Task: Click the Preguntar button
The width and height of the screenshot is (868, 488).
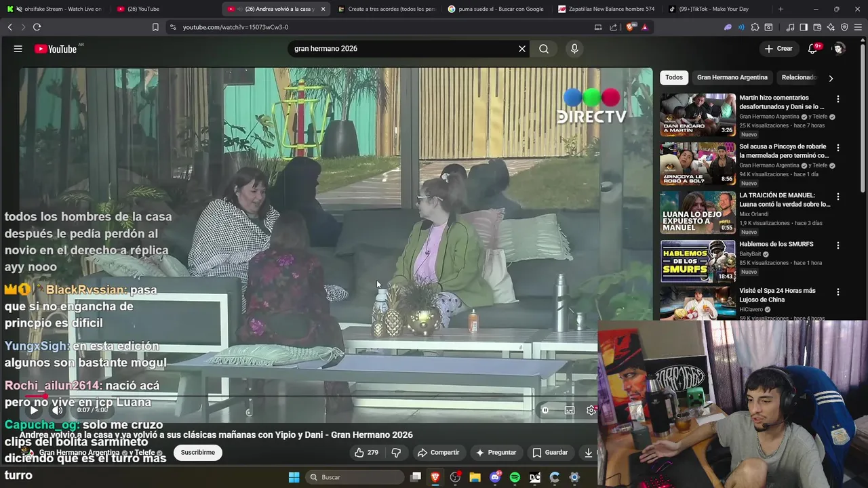Action: [x=496, y=452]
